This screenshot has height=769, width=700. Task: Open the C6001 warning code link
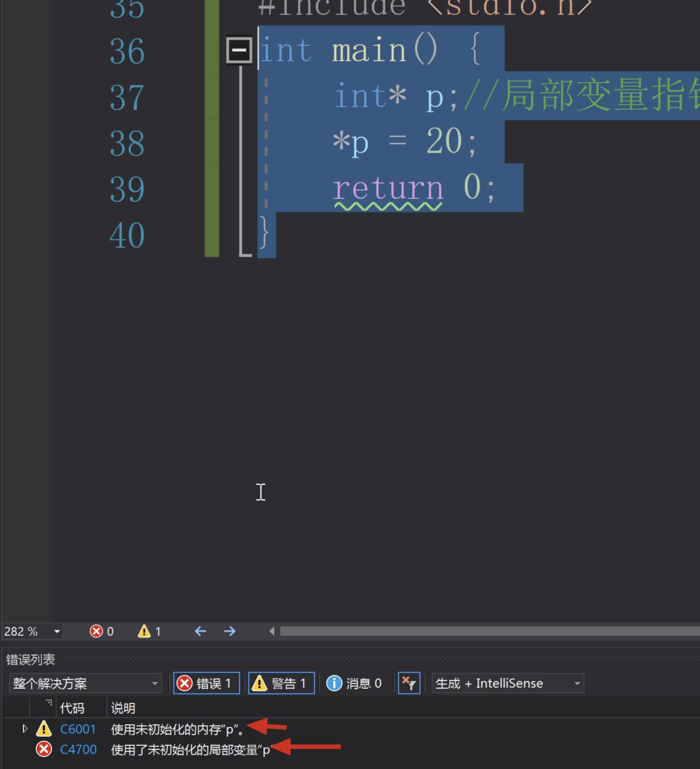click(78, 729)
